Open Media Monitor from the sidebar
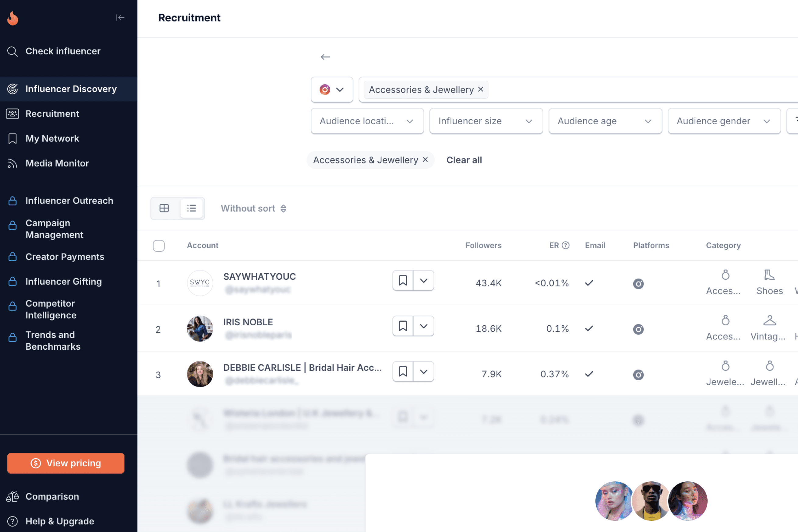The image size is (798, 532). [57, 163]
